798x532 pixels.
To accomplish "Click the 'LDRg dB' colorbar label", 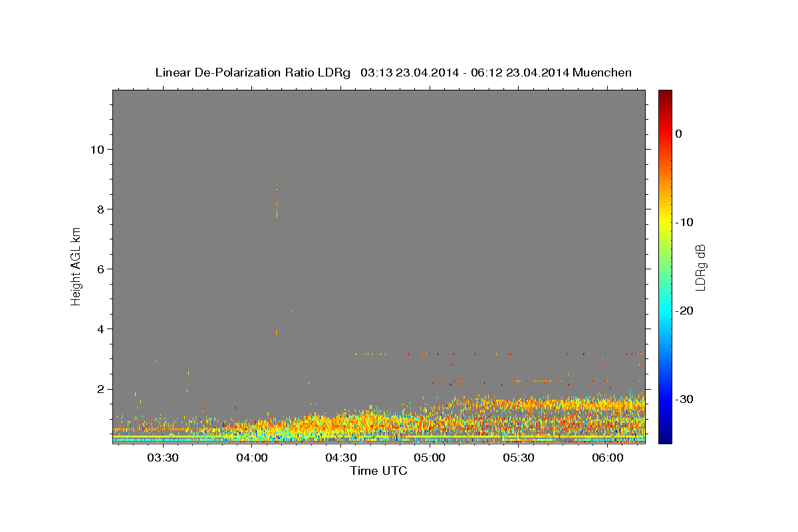I will 700,267.
